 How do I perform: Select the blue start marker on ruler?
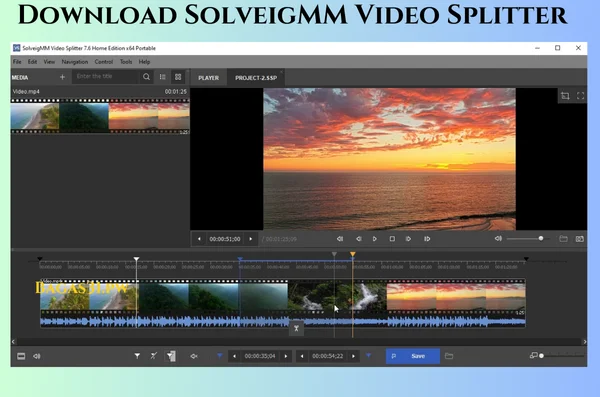(240, 259)
